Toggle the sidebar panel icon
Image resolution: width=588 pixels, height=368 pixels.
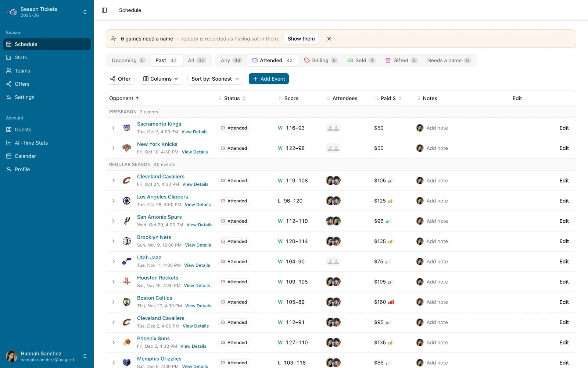point(104,10)
